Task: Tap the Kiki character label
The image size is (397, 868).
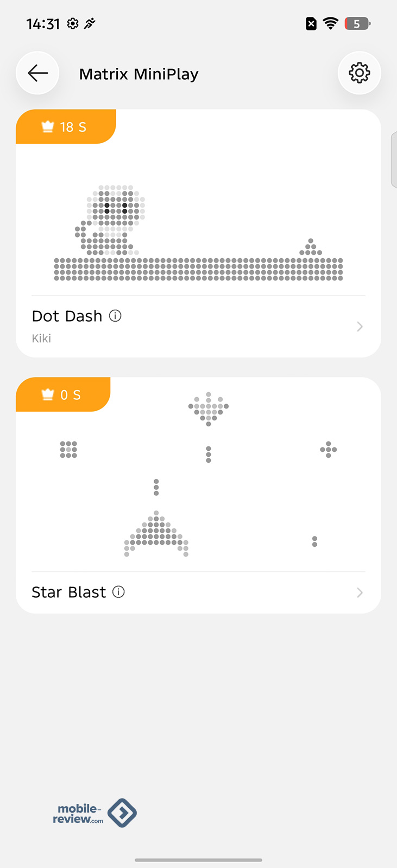Action: (x=41, y=339)
